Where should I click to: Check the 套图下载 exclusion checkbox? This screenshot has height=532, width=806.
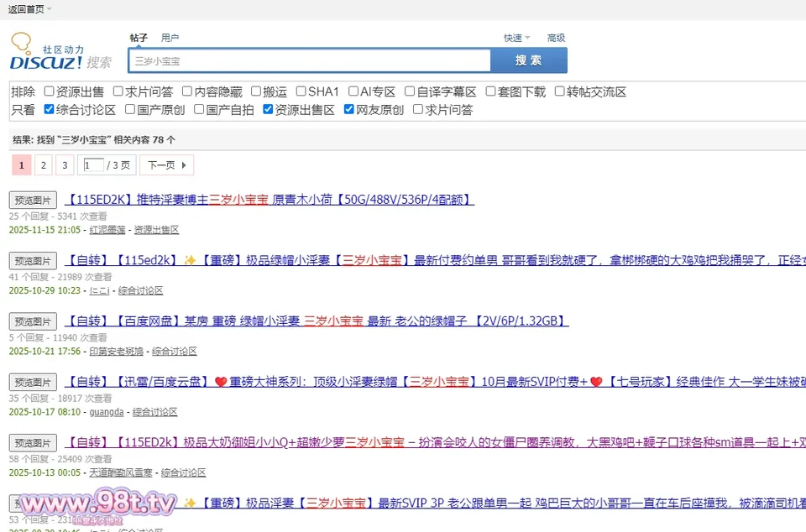(491, 91)
